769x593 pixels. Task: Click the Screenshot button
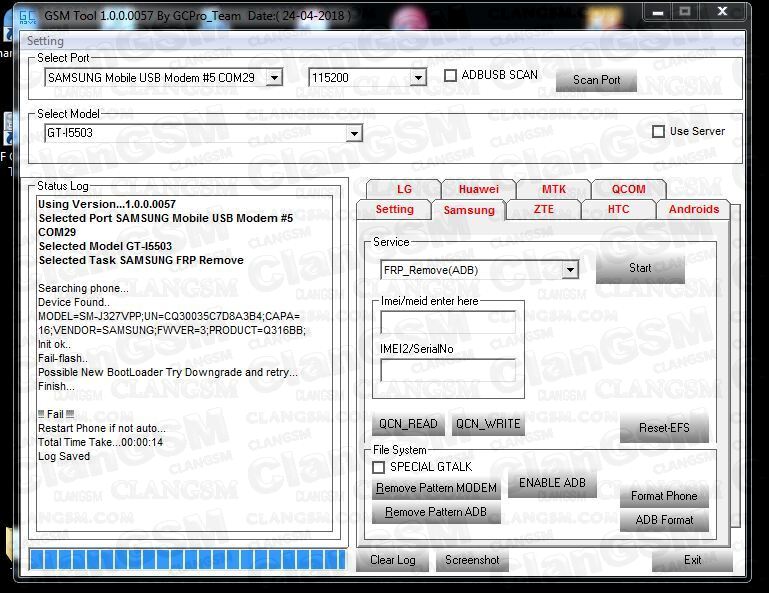pos(472,560)
